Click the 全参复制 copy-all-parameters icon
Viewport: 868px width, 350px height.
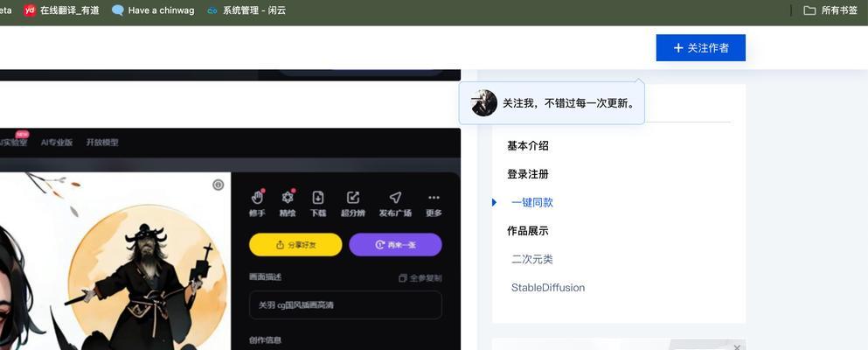(403, 278)
